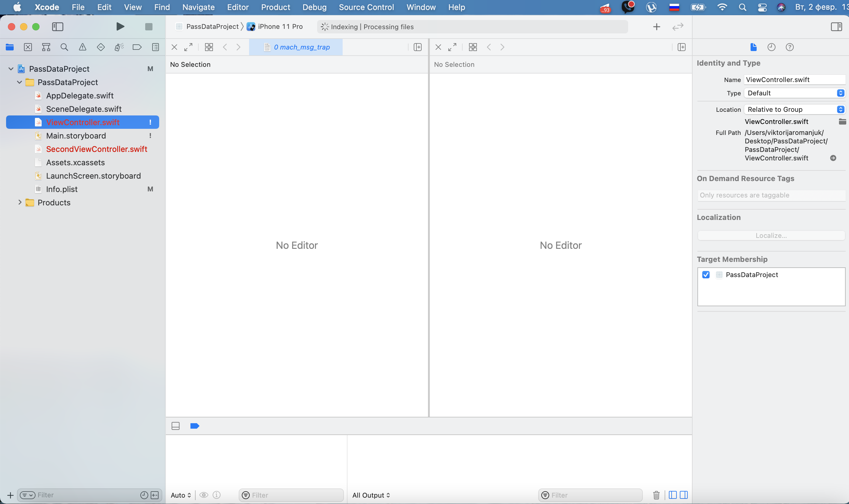Click the Localize… button
Viewport: 849px width, 504px height.
click(771, 235)
